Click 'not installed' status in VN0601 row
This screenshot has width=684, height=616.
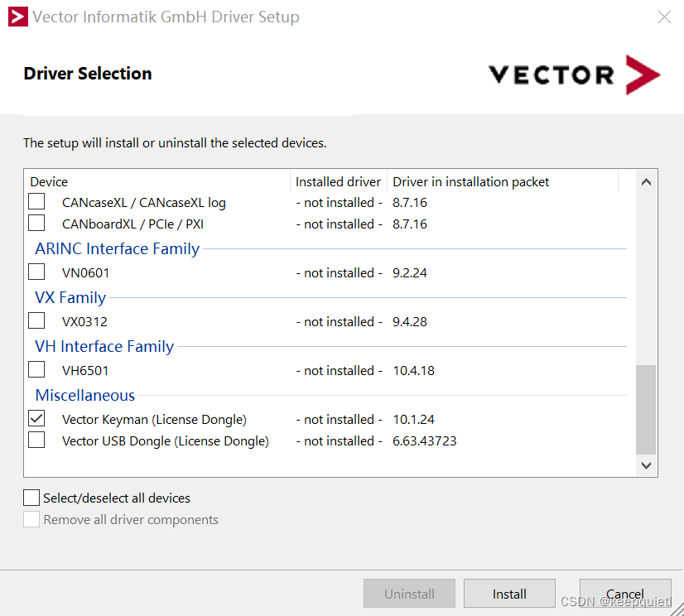pos(339,272)
